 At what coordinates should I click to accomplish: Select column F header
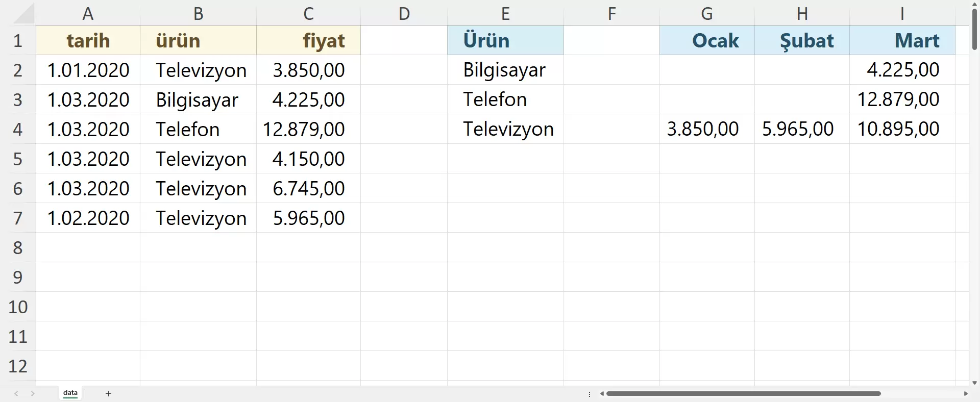click(x=611, y=14)
